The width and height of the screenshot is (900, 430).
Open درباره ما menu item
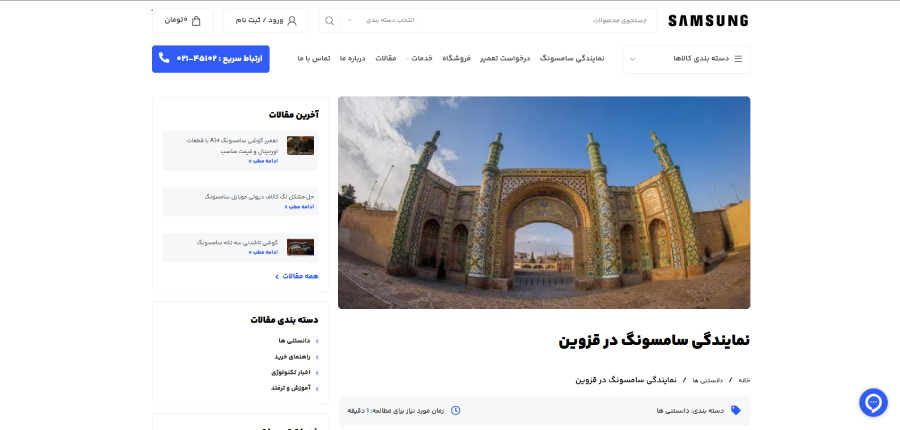tap(352, 59)
